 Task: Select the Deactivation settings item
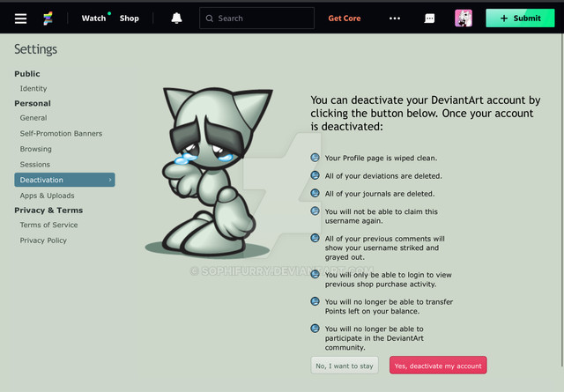pos(64,180)
